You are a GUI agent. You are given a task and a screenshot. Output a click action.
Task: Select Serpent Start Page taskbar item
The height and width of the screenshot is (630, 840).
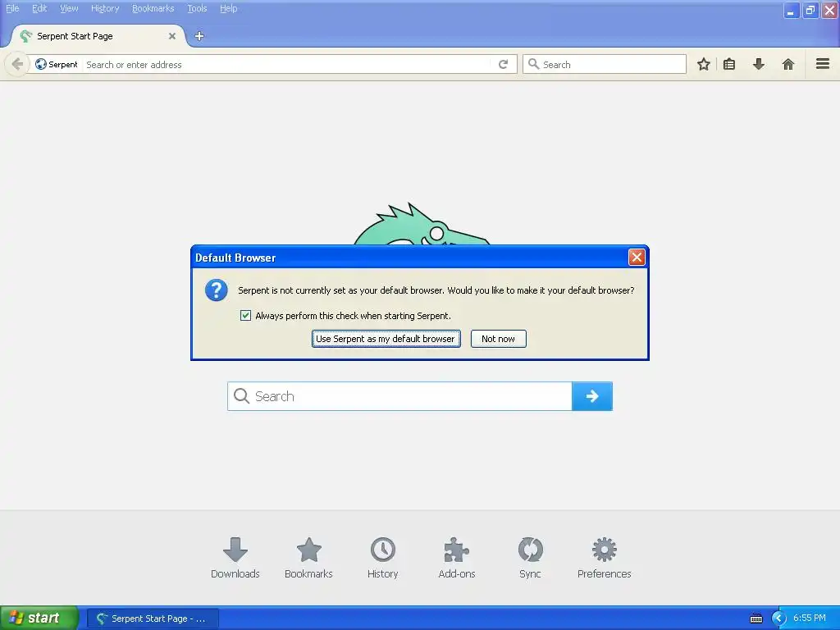pyautogui.click(x=153, y=619)
